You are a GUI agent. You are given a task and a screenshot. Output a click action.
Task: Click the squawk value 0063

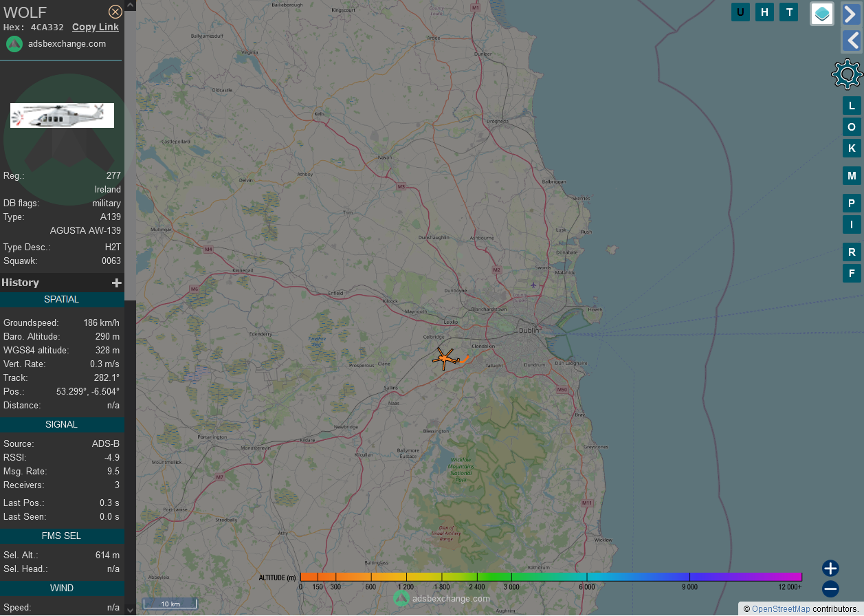111,261
